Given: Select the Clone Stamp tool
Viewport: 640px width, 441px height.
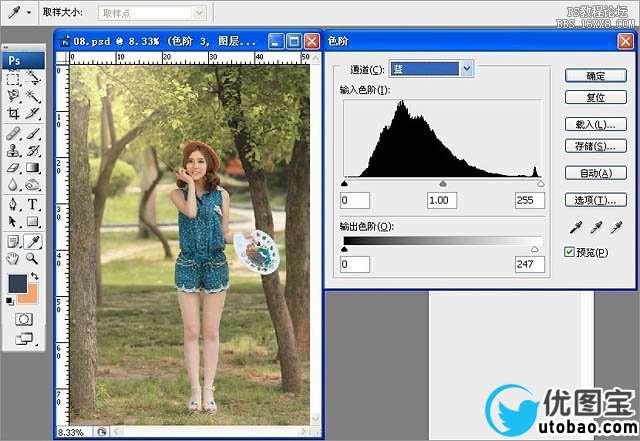Looking at the screenshot, I should point(13,151).
